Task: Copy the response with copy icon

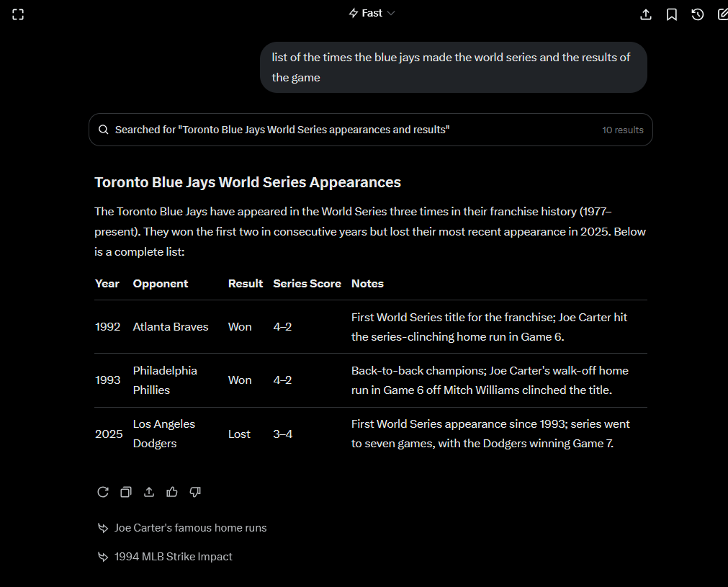Action: coord(126,492)
